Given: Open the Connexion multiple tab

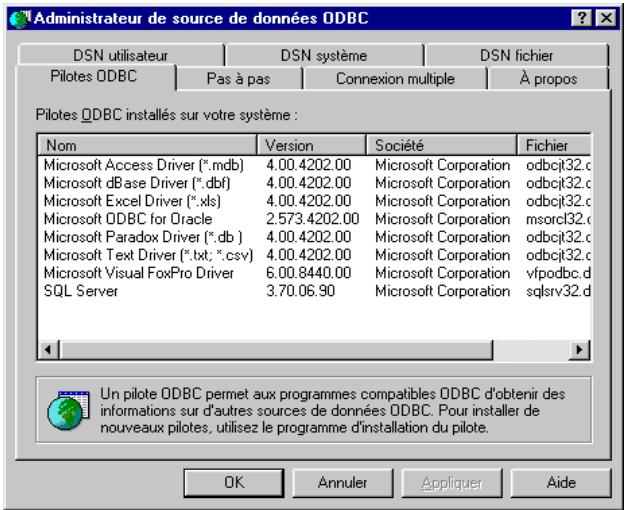Looking at the screenshot, I should pos(395,79).
